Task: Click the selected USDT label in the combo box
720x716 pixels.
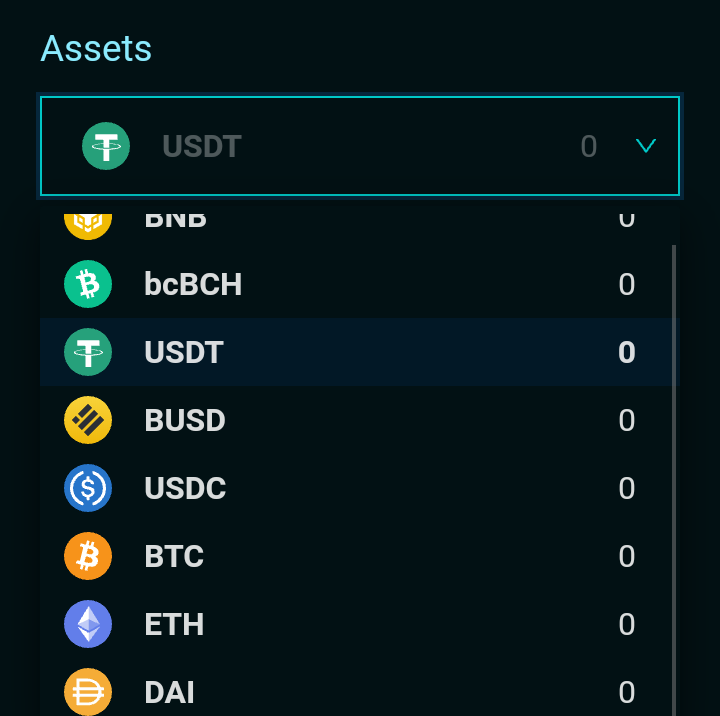Action: tap(202, 146)
